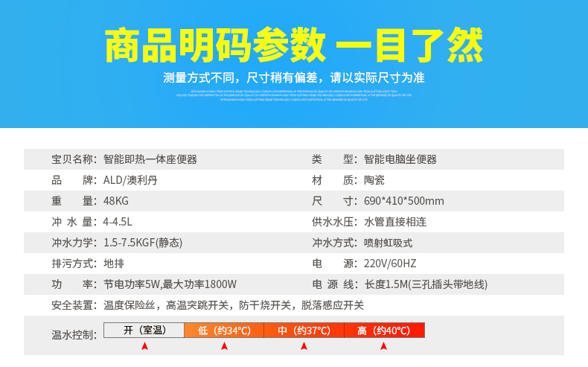Click the 高（约40°C）red segment
Screen dimensions: 588x367
coord(384,331)
